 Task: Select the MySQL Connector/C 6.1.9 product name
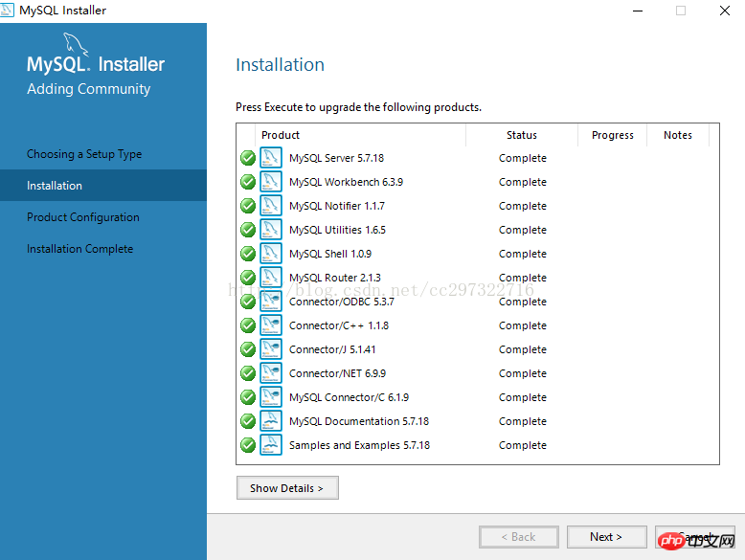[x=349, y=397]
